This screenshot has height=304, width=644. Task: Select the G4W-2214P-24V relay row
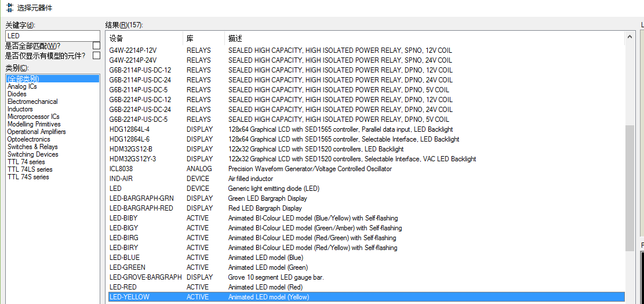point(366,60)
